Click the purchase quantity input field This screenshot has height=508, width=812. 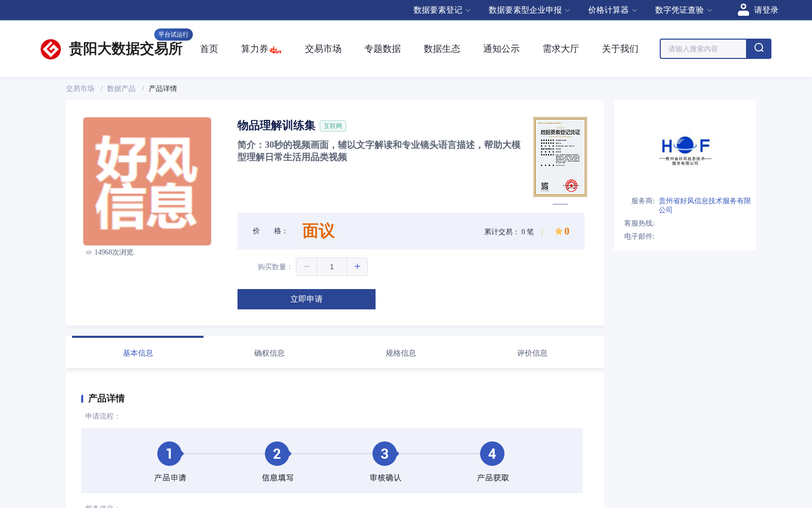pos(332,267)
